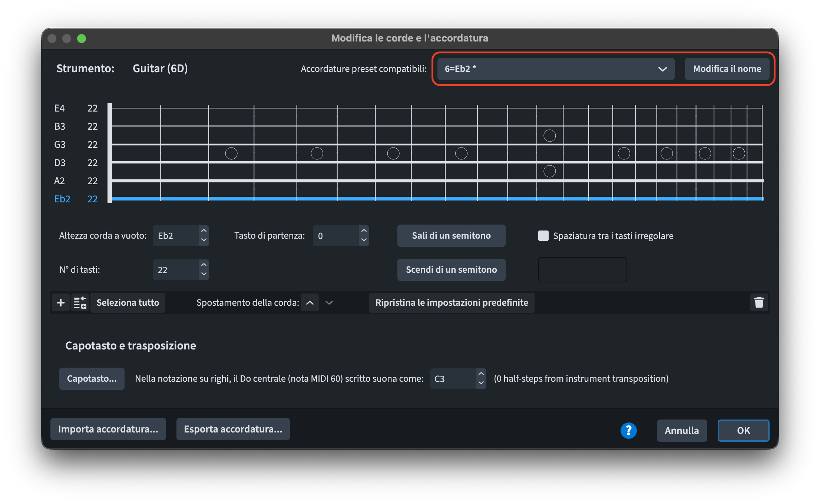820x504 pixels.
Task: Open Capotasto... dialog button
Action: (92, 379)
